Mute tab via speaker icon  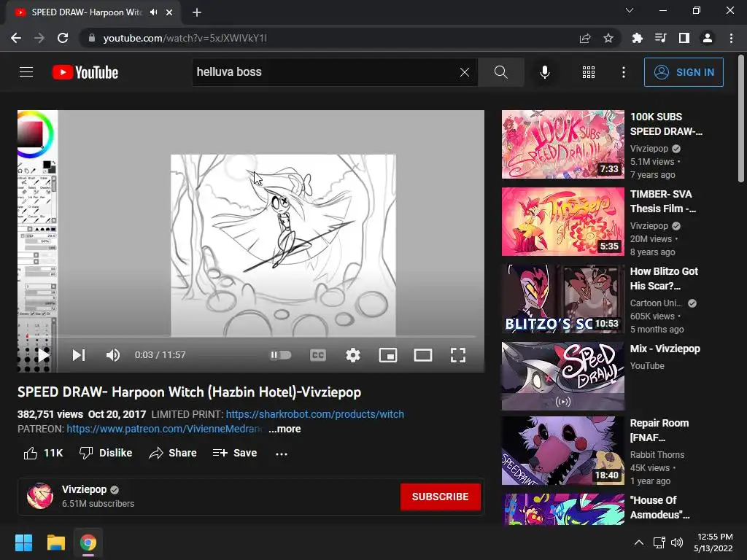[153, 12]
